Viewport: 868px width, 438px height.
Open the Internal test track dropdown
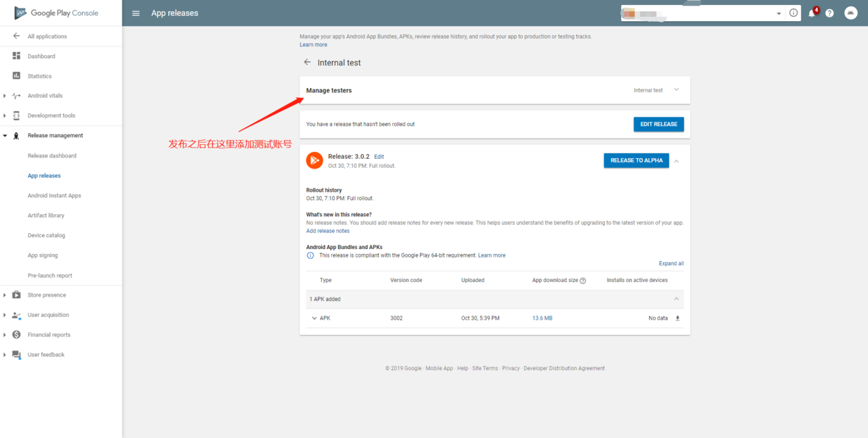676,90
